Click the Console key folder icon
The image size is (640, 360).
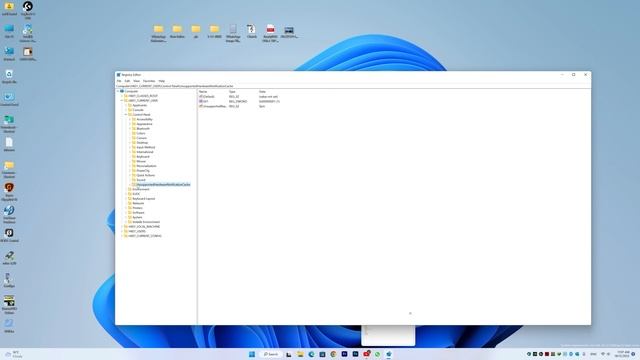click(130, 110)
